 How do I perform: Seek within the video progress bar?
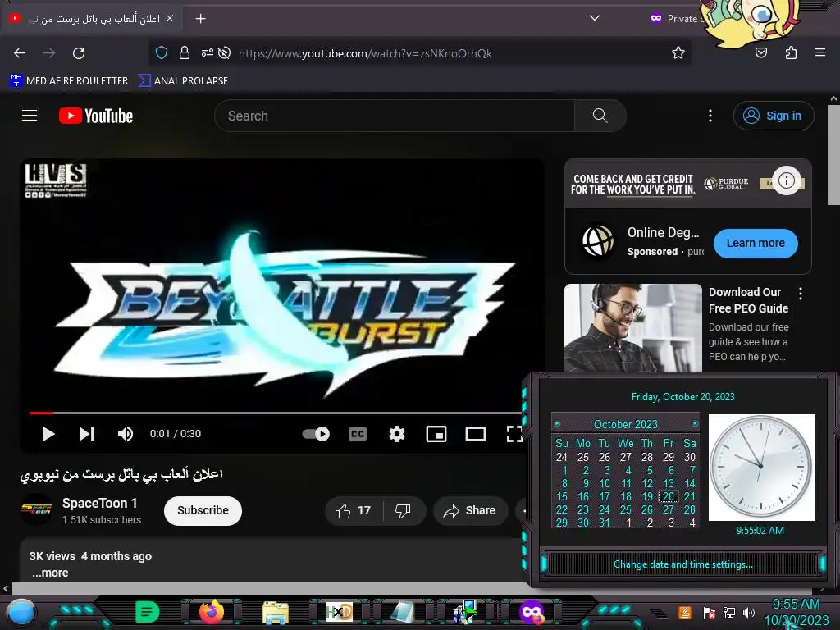coord(276,413)
